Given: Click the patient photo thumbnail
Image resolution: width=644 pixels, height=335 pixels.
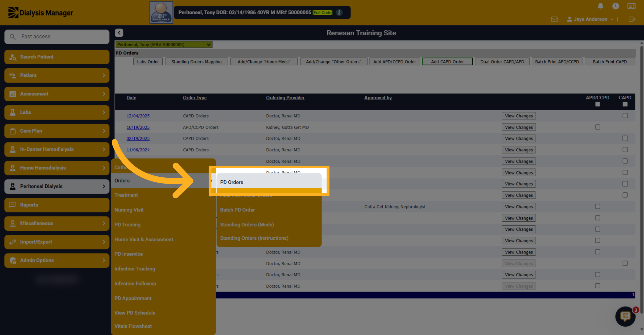Looking at the screenshot, I should [x=161, y=12].
